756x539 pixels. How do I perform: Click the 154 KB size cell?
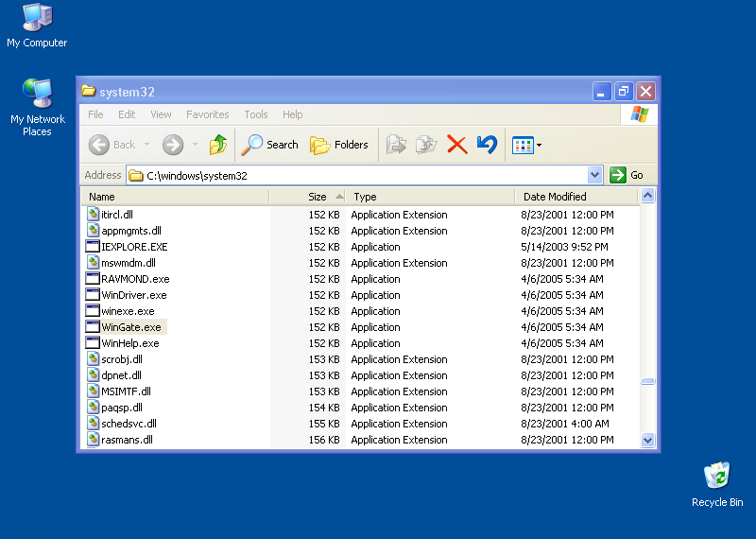[x=324, y=408]
